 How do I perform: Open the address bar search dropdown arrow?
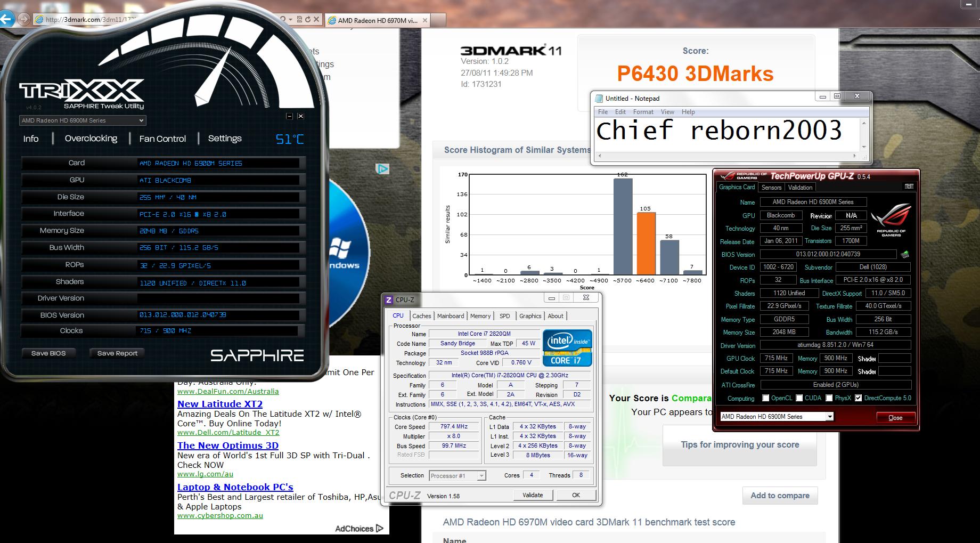point(290,19)
